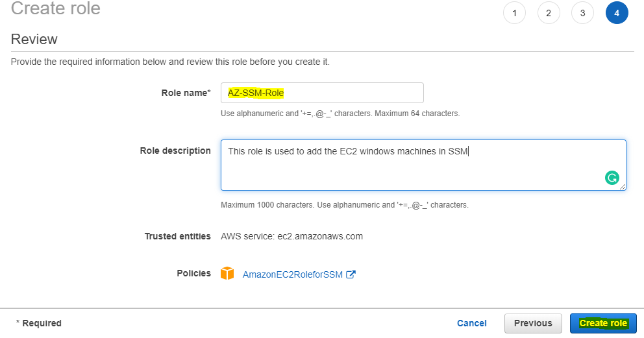Click the Role name label

tap(186, 93)
